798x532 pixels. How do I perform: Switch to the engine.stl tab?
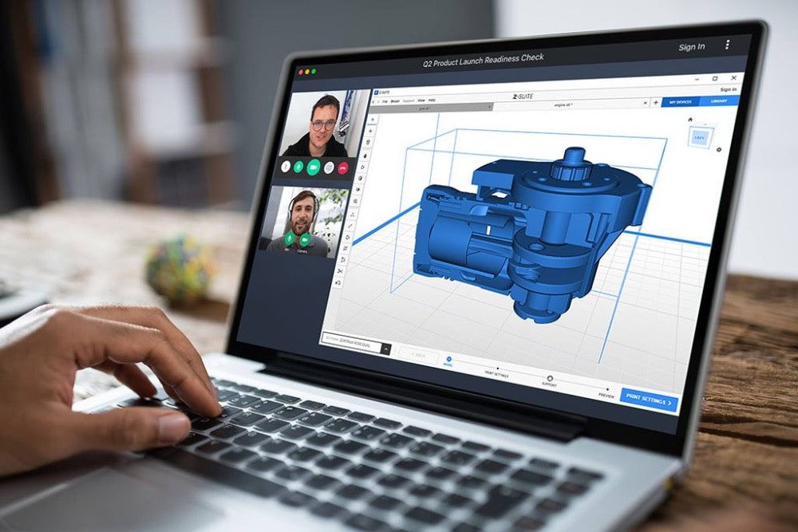[x=563, y=104]
